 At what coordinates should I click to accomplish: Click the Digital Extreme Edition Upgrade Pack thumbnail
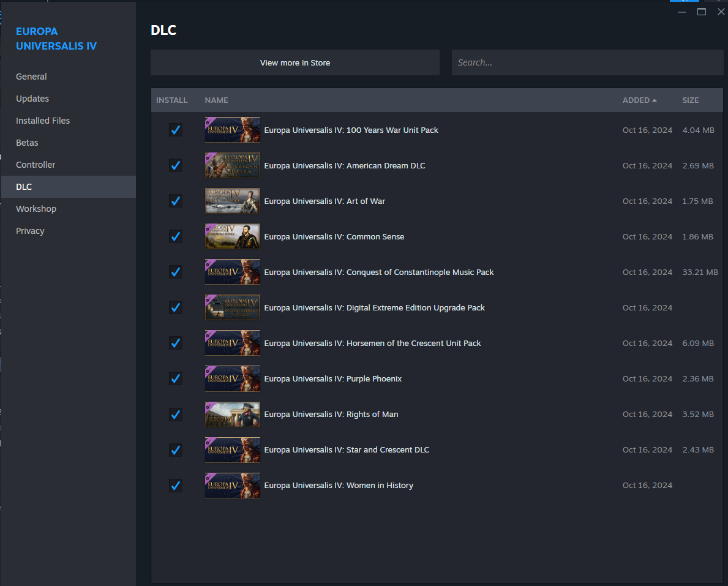coord(232,307)
